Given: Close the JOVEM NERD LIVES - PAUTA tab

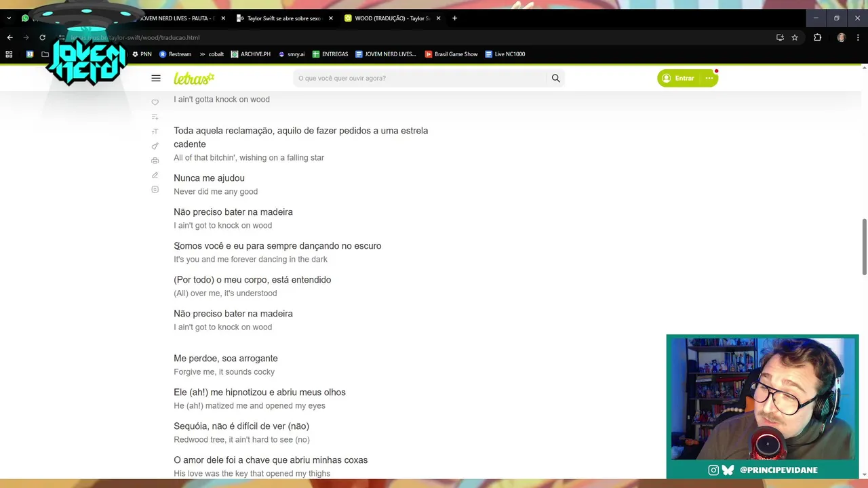Looking at the screenshot, I should [x=223, y=18].
